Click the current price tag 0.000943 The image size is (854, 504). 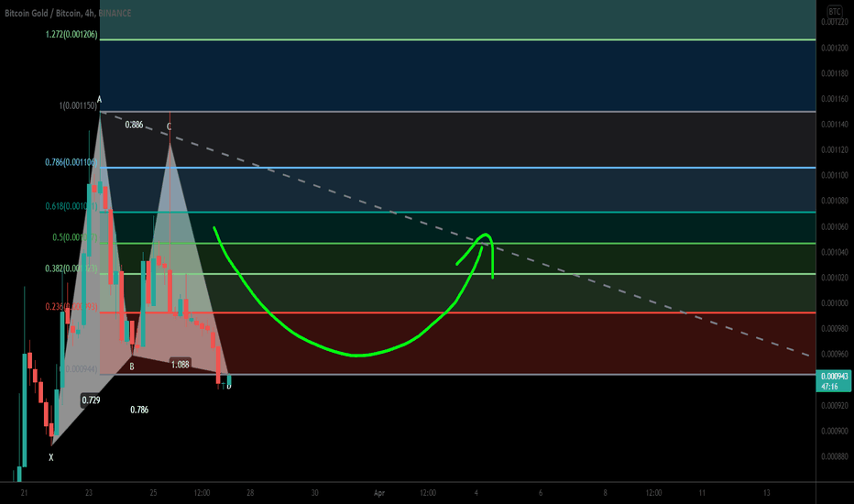(x=835, y=376)
